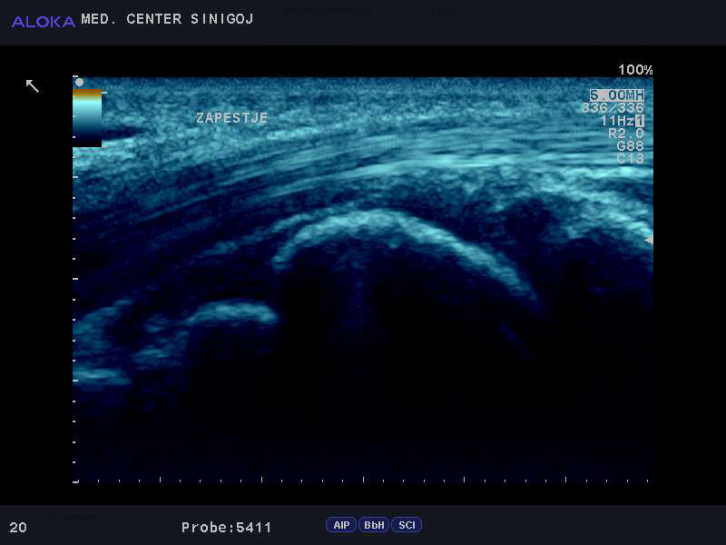
Task: Click the G88 gain value
Action: [630, 146]
